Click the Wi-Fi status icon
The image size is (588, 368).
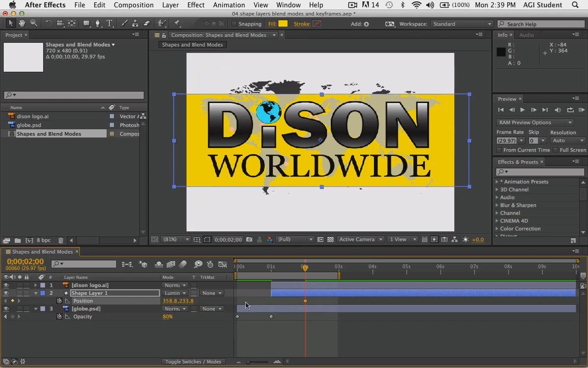(x=416, y=5)
